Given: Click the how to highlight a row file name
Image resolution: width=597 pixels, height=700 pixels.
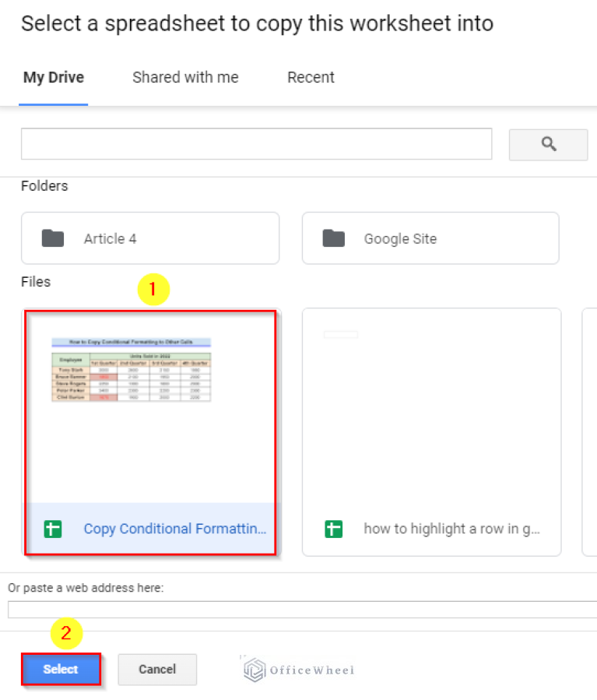Looking at the screenshot, I should pos(451,529).
